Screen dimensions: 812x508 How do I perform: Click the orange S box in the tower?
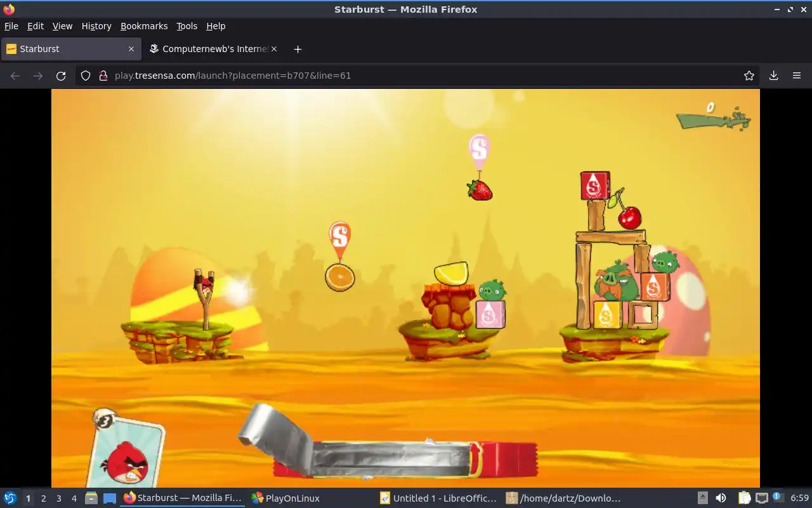[655, 286]
